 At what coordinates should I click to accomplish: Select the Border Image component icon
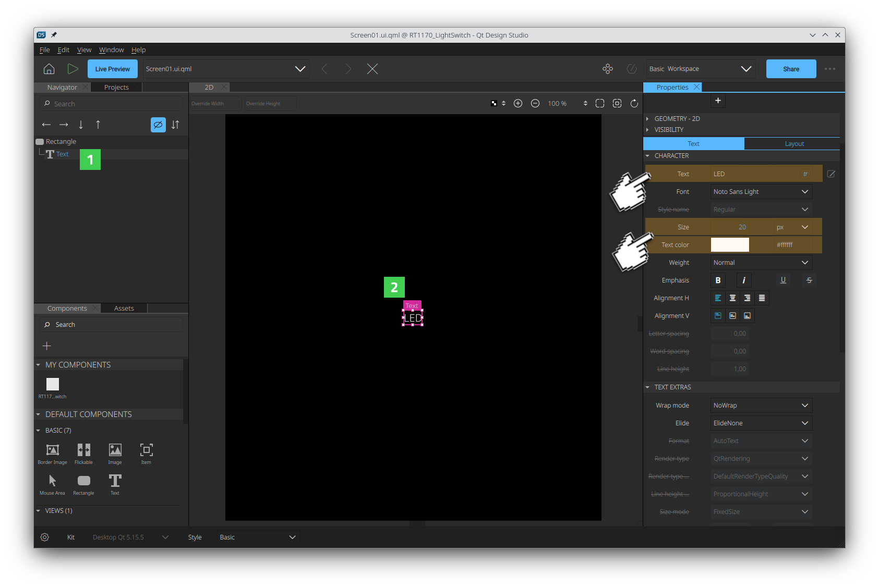53,450
